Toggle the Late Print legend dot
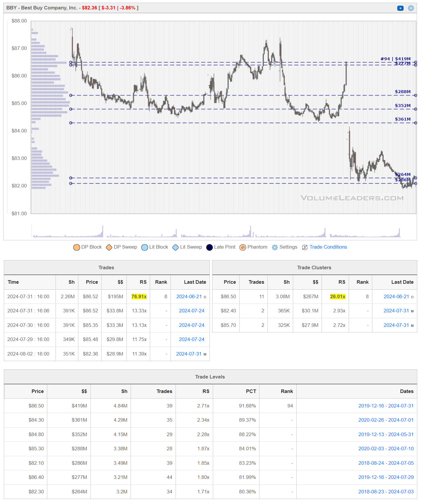The image size is (422, 504). pos(210,247)
